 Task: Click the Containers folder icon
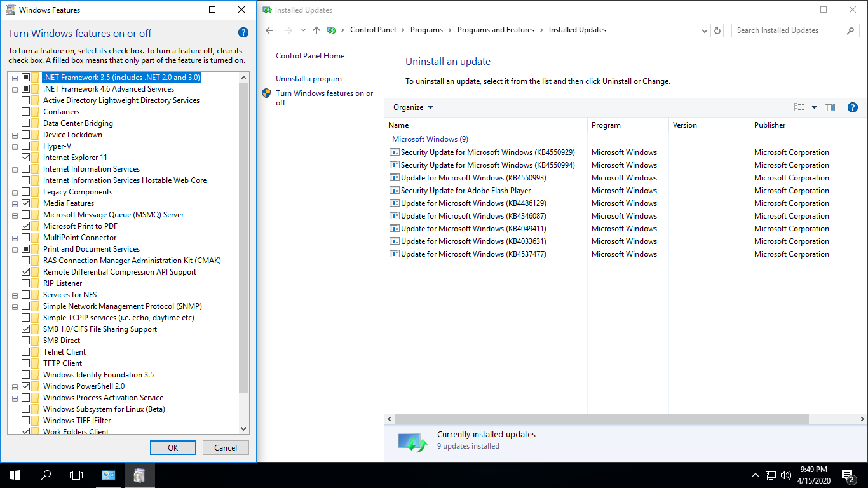[36, 112]
